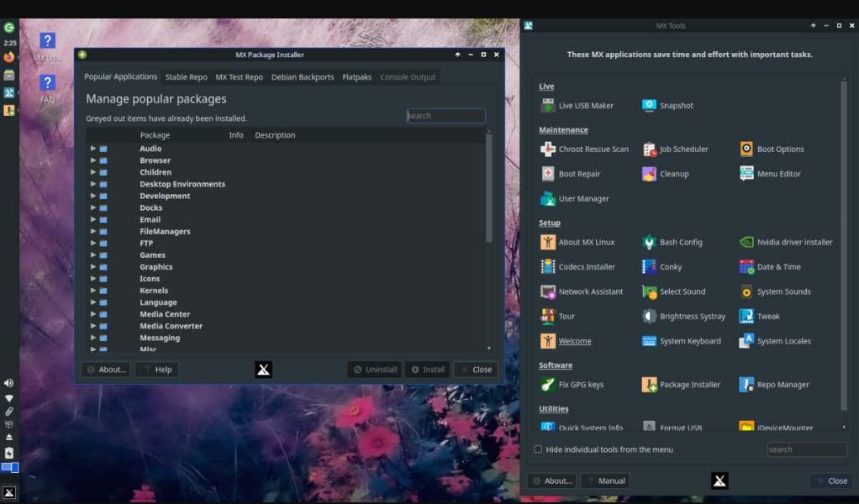Image resolution: width=859 pixels, height=504 pixels.
Task: Expand the Desktop Environments category
Action: (92, 183)
